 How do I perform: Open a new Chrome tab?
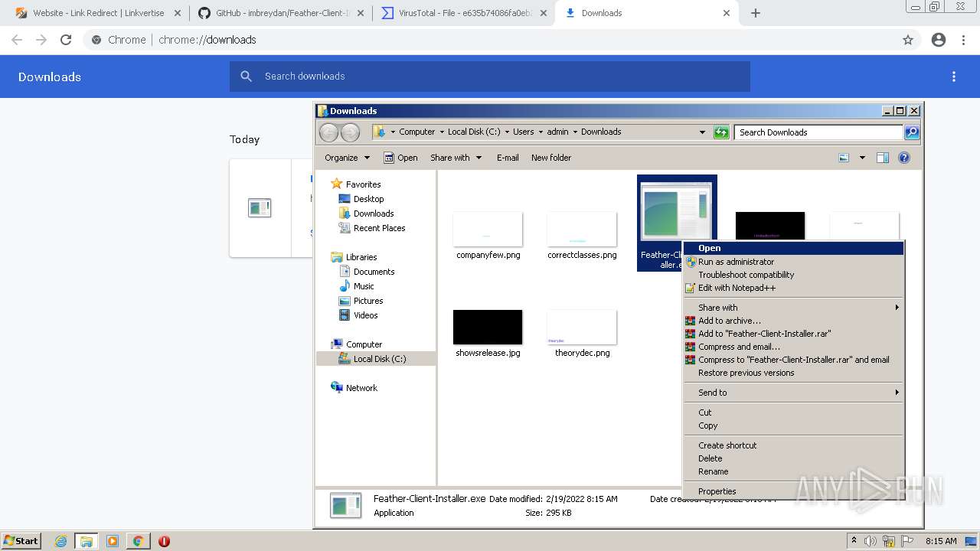tap(756, 13)
